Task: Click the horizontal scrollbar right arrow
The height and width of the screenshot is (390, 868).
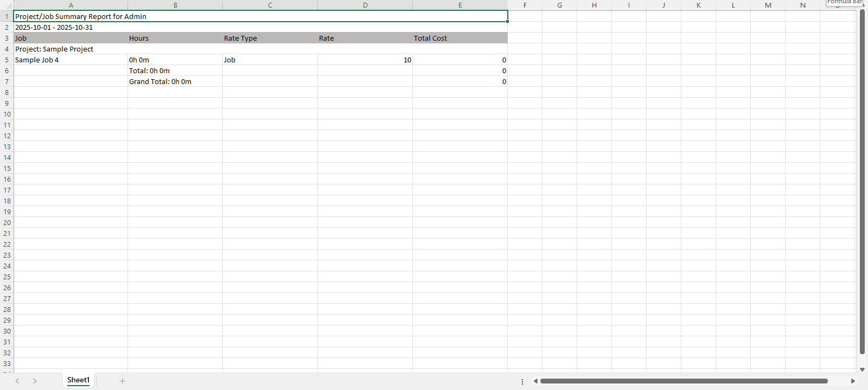Action: pyautogui.click(x=853, y=381)
